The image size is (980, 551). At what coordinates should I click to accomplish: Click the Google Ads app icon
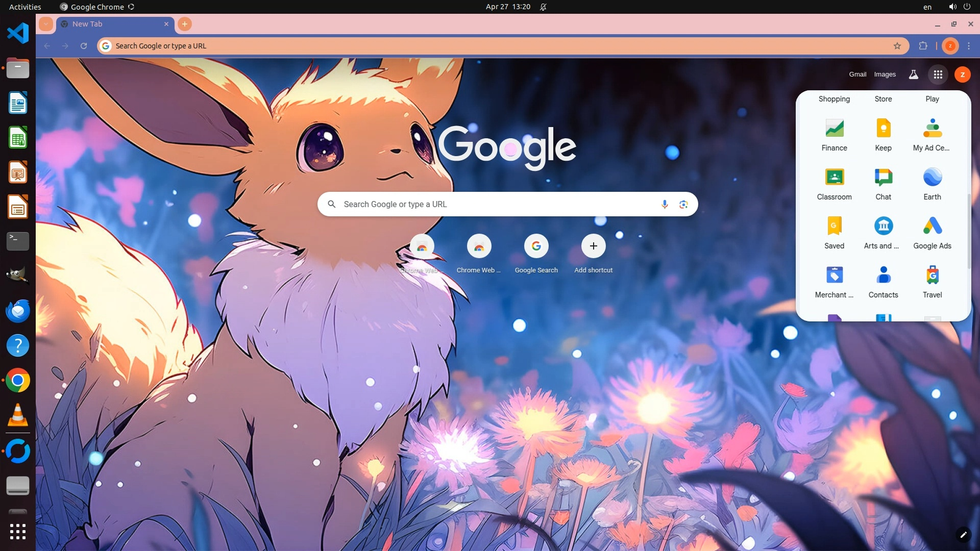(932, 232)
